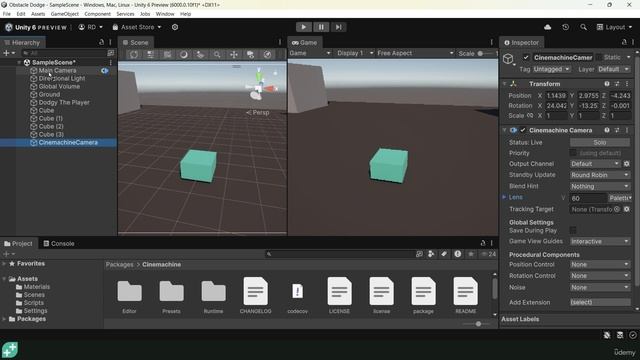Open the Output Channel dropdown
The height and width of the screenshot is (360, 640).
[x=595, y=164]
